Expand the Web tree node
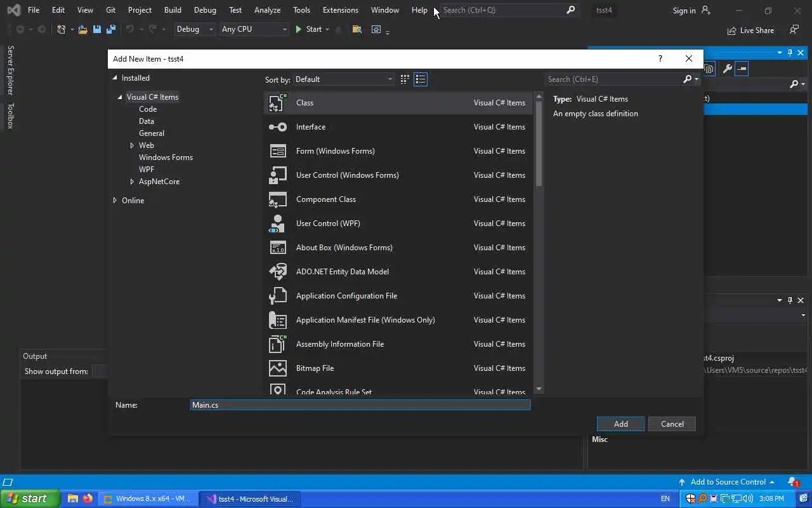The height and width of the screenshot is (508, 812). 132,145
